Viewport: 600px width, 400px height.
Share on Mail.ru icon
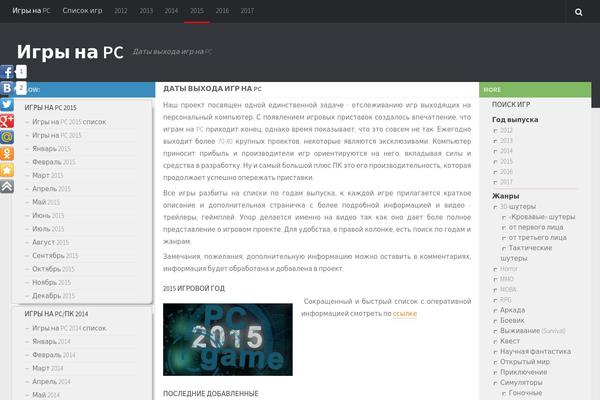click(x=7, y=137)
